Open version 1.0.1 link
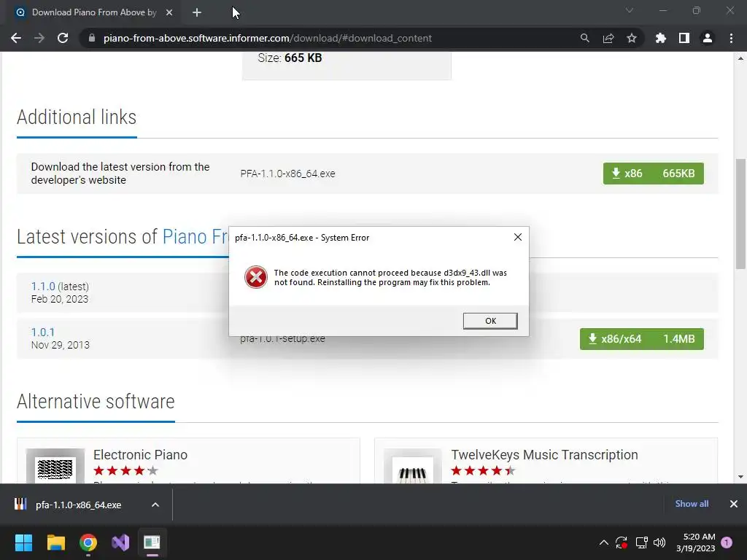Viewport: 747px width, 560px height. click(43, 332)
